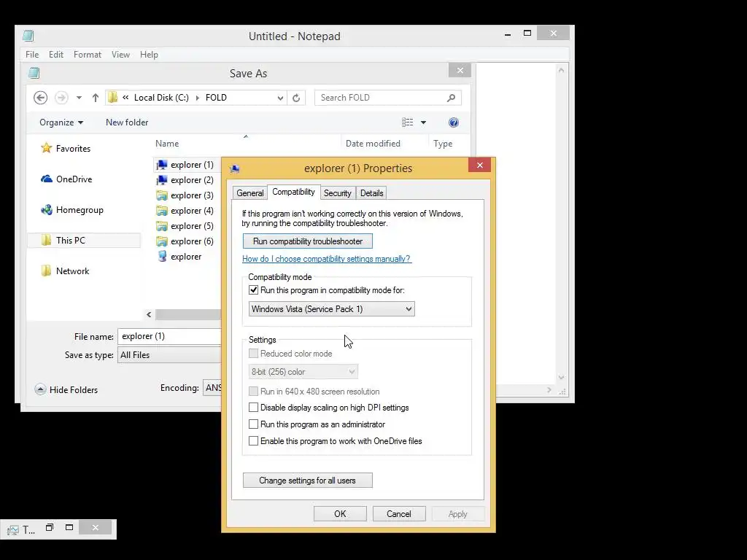The height and width of the screenshot is (560, 747).
Task: Open the Notepad Help menu
Action: tap(149, 55)
